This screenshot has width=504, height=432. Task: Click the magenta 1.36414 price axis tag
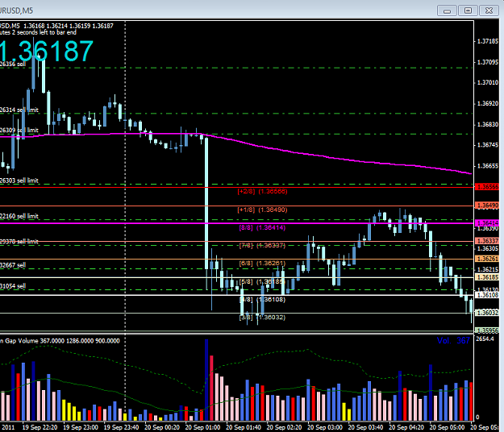pyautogui.click(x=487, y=223)
